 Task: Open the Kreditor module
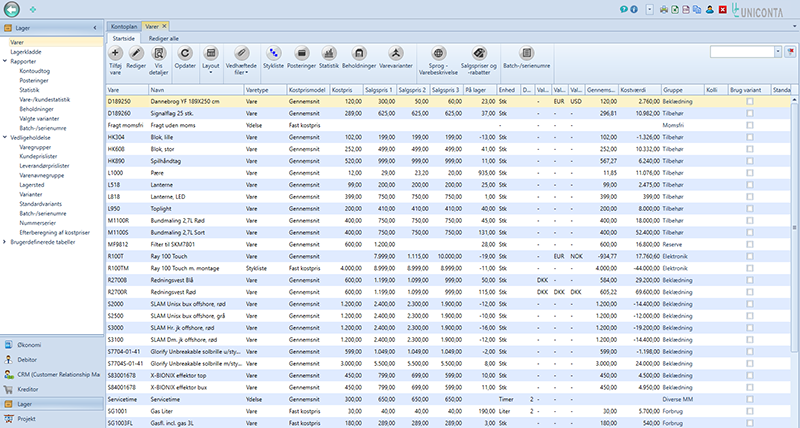coord(52,389)
